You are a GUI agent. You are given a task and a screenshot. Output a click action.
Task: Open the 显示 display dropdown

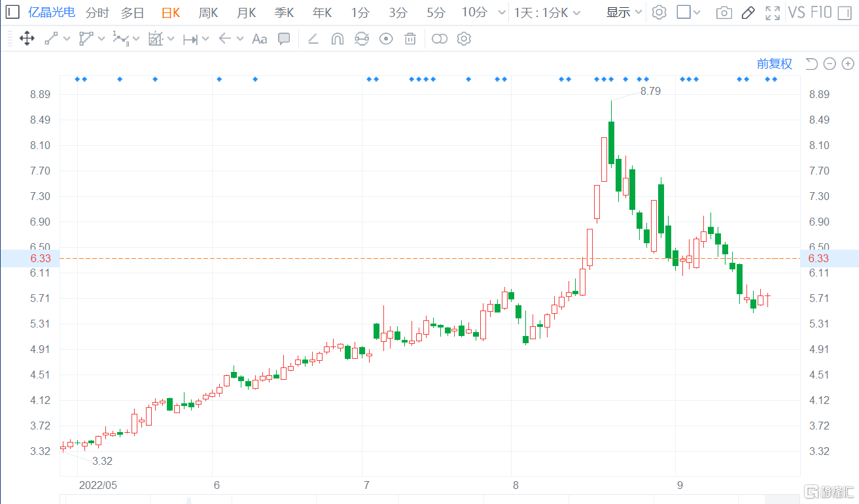click(x=624, y=12)
